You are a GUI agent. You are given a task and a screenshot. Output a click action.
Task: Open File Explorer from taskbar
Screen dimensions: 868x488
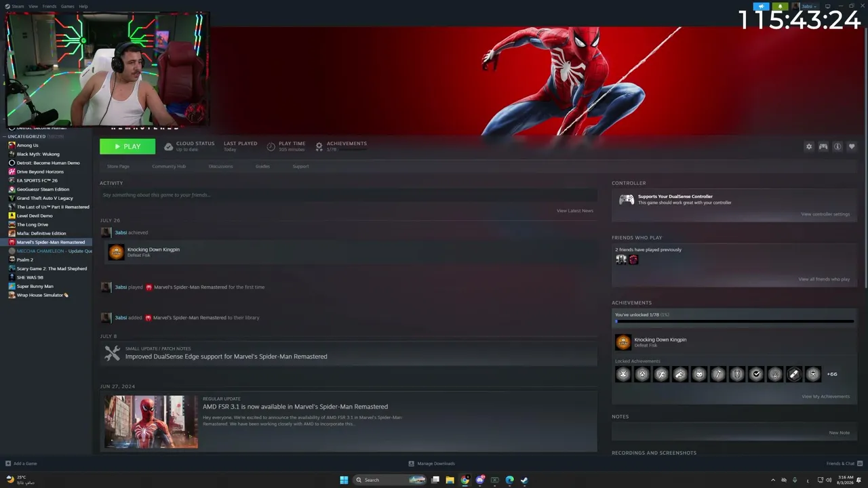coord(450,480)
